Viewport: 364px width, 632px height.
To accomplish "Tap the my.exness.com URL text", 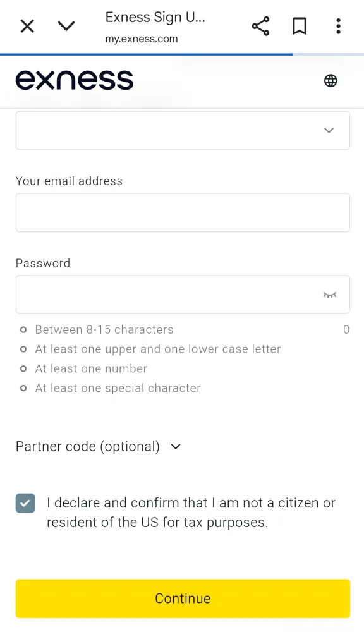I will click(x=142, y=39).
